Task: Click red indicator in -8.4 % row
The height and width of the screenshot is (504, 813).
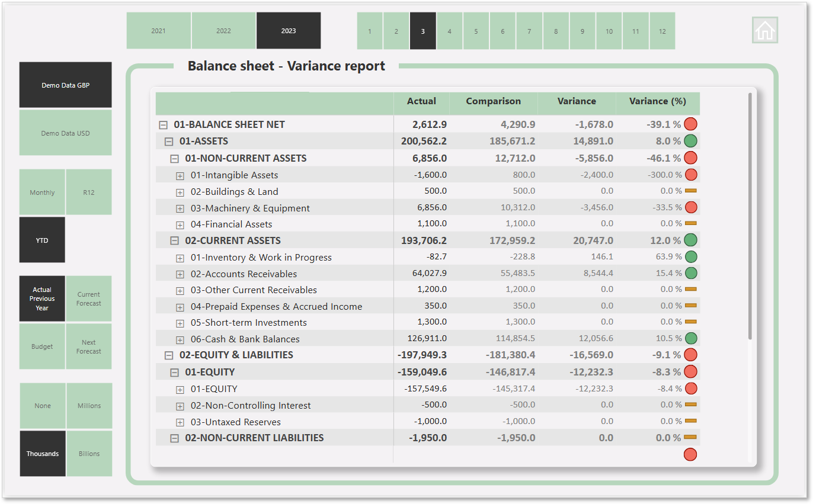Action: pos(690,389)
